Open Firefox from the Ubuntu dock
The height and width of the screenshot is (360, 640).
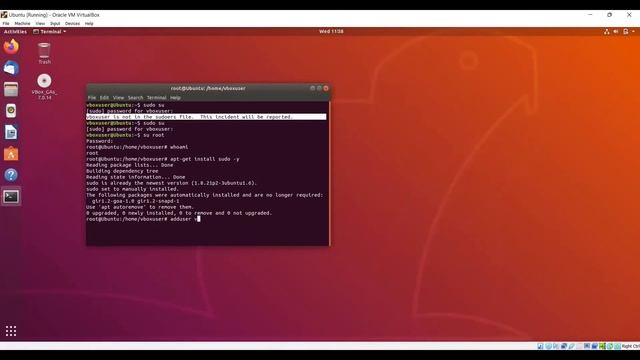[x=11, y=47]
